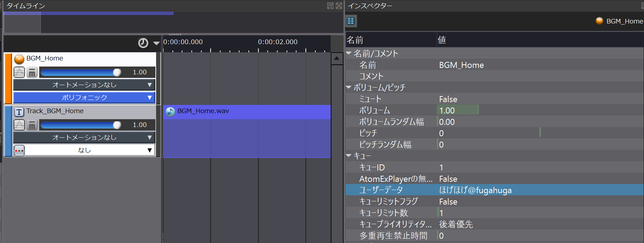Select the 多重再生禁止時間 property label
Screen dimensions: 644x243
tap(393, 236)
